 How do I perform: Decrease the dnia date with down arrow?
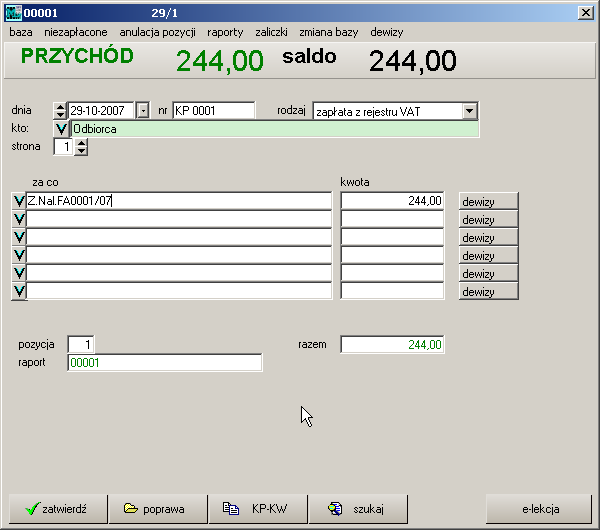click(x=60, y=115)
